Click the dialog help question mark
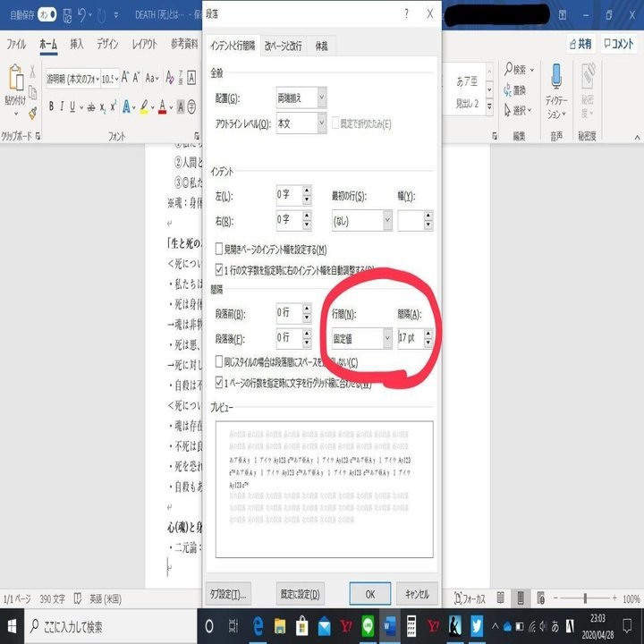The height and width of the screenshot is (644, 644). (x=407, y=14)
